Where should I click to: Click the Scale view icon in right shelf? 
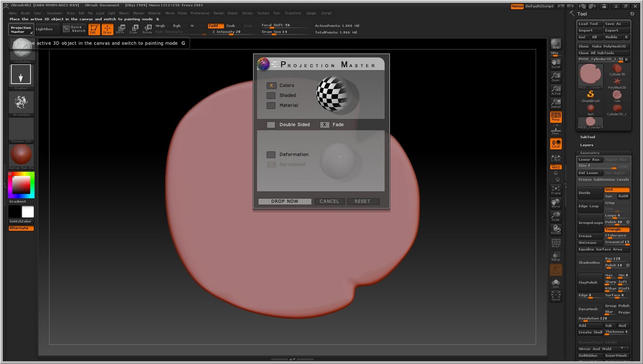click(x=556, y=217)
